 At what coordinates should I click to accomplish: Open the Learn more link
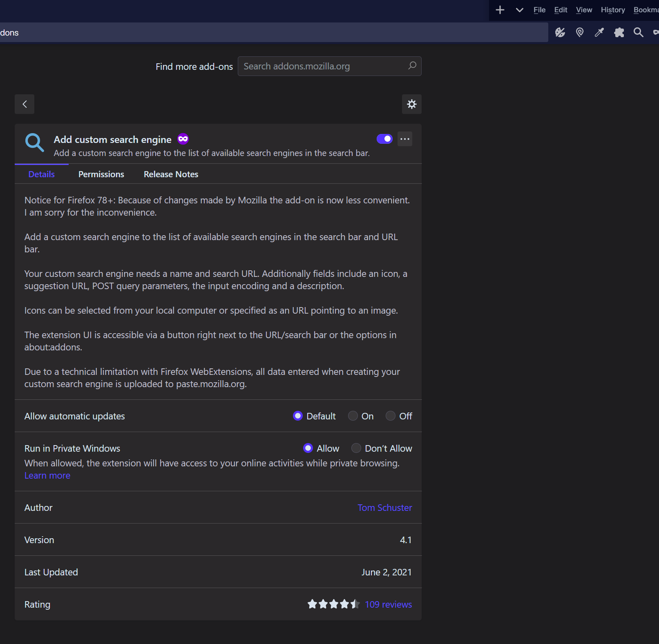click(x=47, y=476)
